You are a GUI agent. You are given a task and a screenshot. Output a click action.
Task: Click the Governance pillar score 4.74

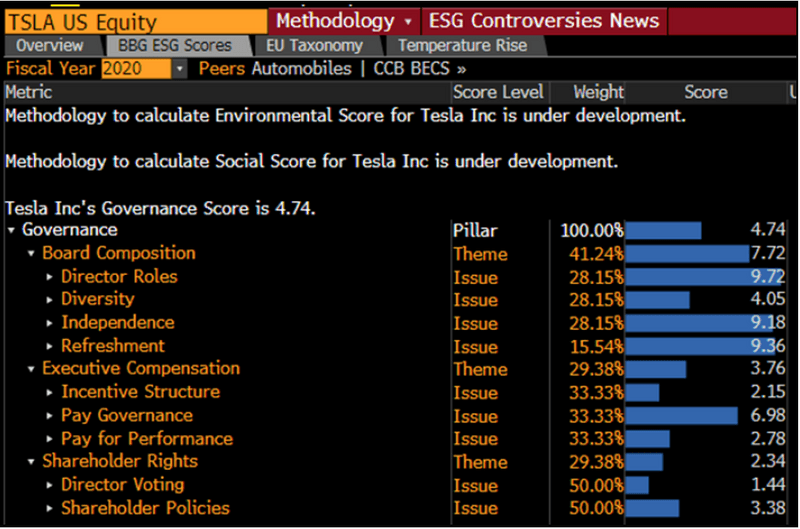767,230
